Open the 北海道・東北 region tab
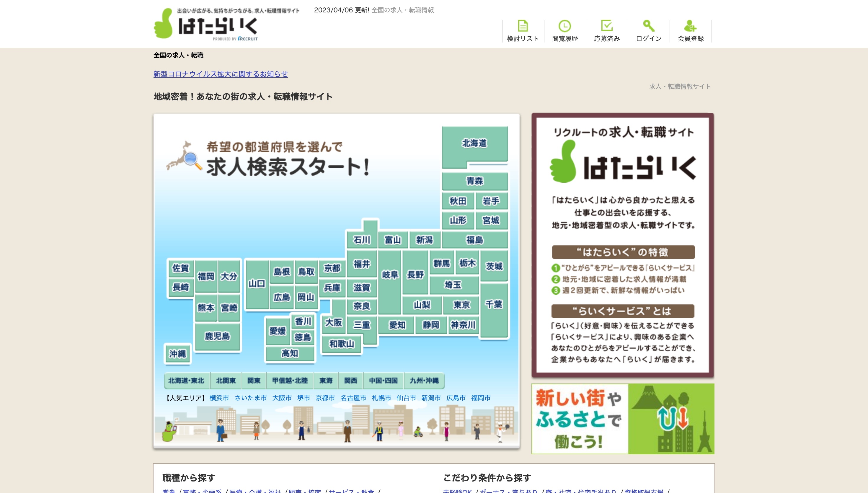Viewport: 868px width, 493px height. 186,381
